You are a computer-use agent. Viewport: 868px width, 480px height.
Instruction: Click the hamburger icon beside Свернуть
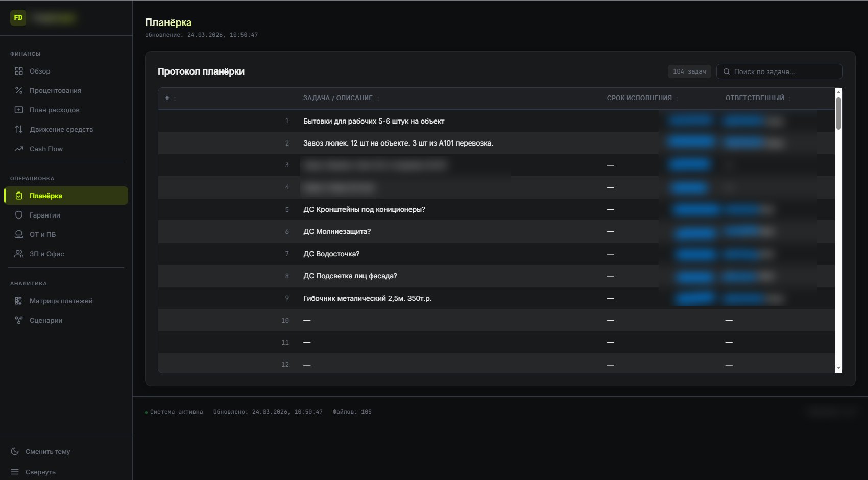point(15,472)
